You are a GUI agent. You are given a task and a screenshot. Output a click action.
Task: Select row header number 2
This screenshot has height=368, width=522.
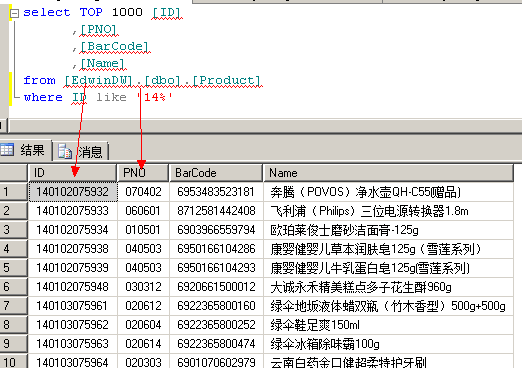pyautogui.click(x=14, y=211)
